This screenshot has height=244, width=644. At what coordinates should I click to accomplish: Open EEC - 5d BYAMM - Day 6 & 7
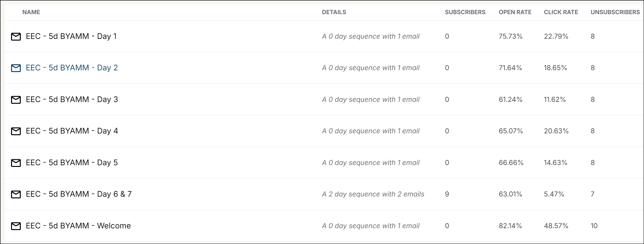(79, 194)
